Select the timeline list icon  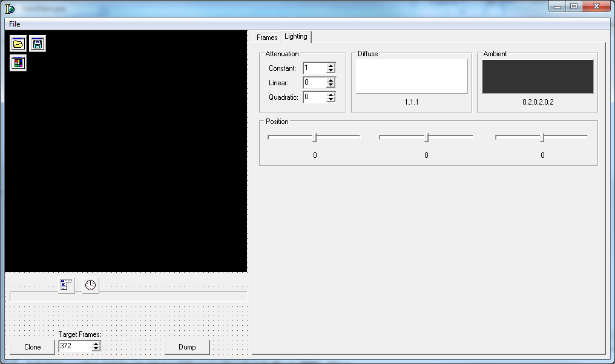(66, 284)
